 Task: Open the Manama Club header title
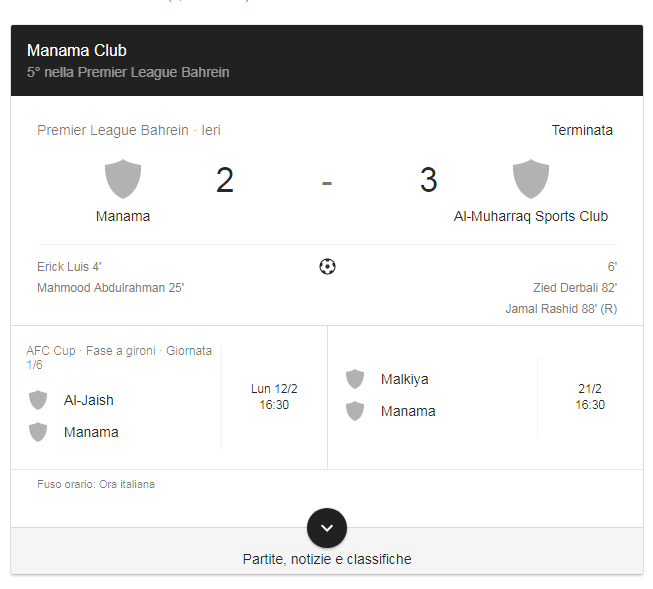point(77,50)
